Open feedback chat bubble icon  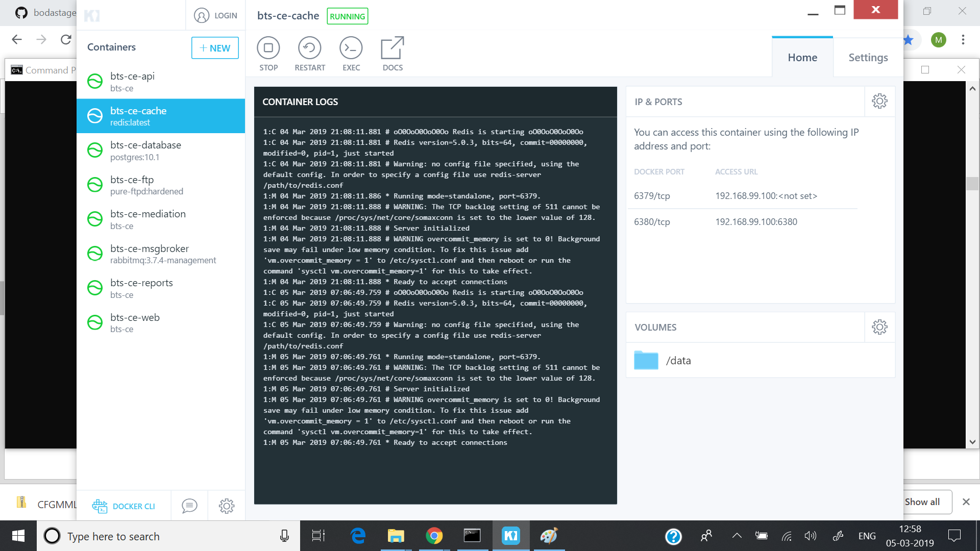[x=189, y=506]
